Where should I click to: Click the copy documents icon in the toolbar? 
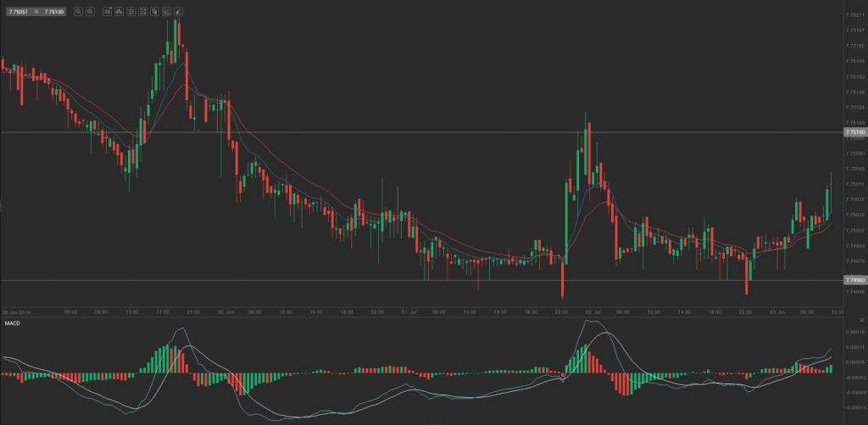[155, 12]
